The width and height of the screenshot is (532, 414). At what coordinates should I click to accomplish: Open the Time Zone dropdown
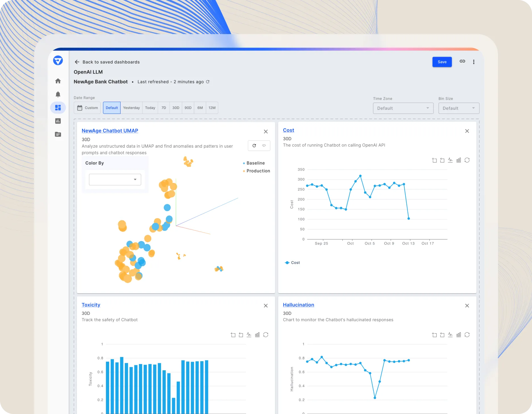click(403, 108)
